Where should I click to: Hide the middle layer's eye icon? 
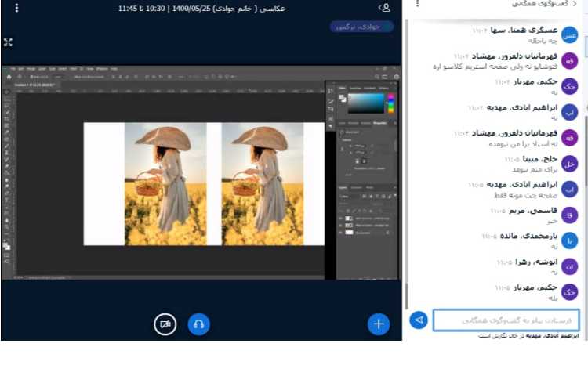340,226
